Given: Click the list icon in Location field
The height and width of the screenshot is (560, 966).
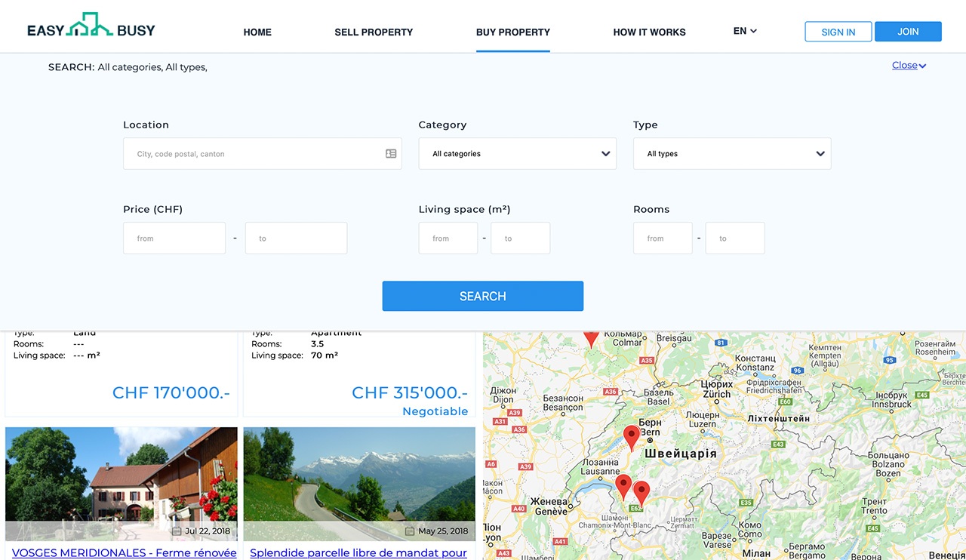Looking at the screenshot, I should (x=391, y=154).
